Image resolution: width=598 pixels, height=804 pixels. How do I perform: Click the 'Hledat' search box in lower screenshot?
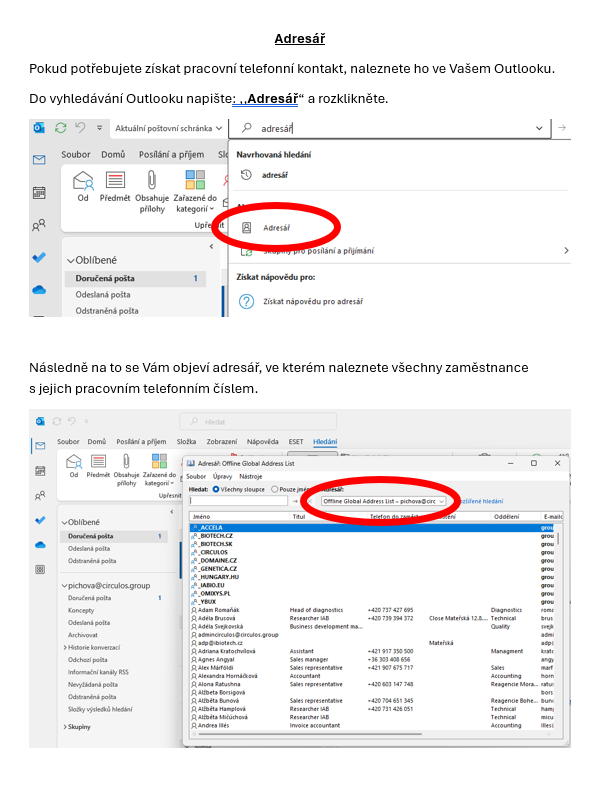(258, 422)
